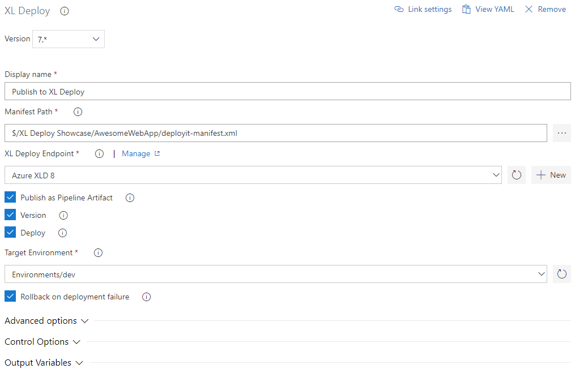Open the XL Deploy task info tooltip
The width and height of the screenshot is (588, 373).
click(x=64, y=11)
